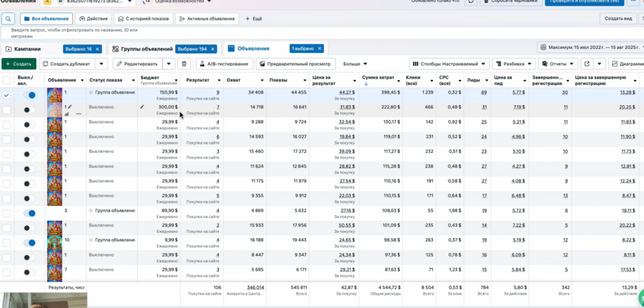Open ad thumbnail in the 398,45 $ row
This screenshot has width=644, height=308.
[55, 95]
